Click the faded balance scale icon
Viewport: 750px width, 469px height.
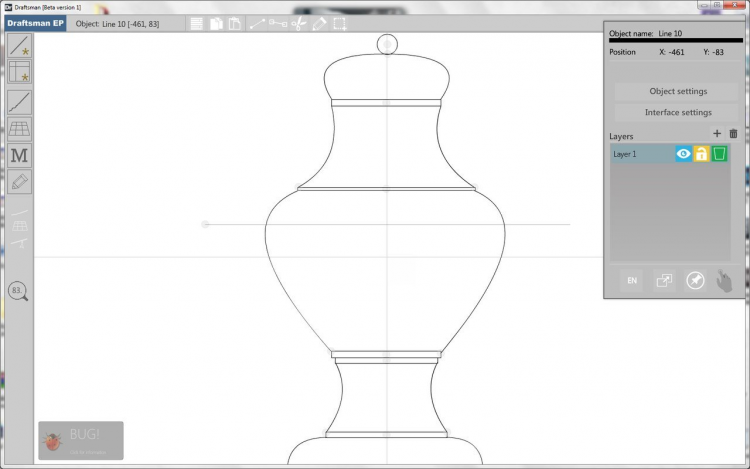pyautogui.click(x=20, y=243)
